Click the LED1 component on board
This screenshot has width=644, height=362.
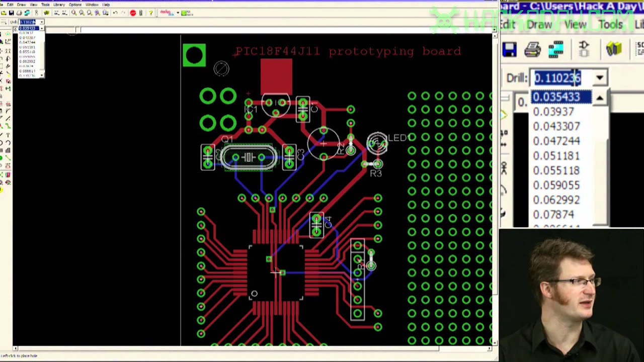click(377, 144)
